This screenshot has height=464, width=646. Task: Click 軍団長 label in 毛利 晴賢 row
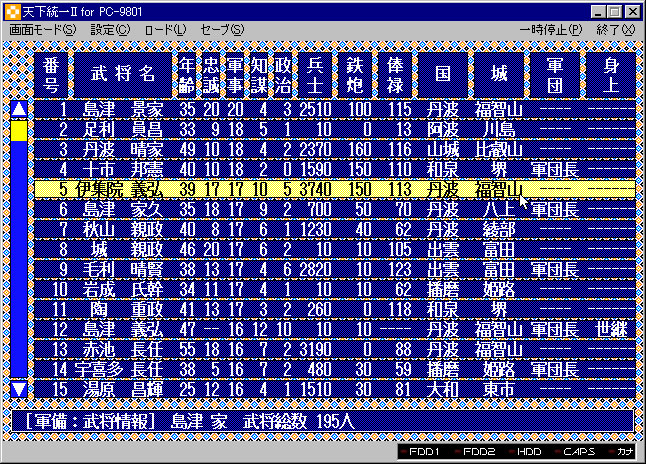(555, 269)
